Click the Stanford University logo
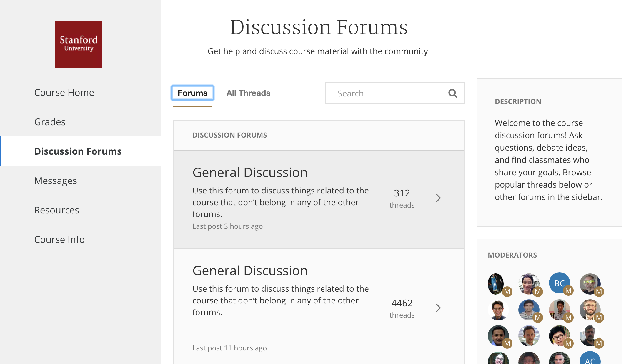 (x=79, y=45)
